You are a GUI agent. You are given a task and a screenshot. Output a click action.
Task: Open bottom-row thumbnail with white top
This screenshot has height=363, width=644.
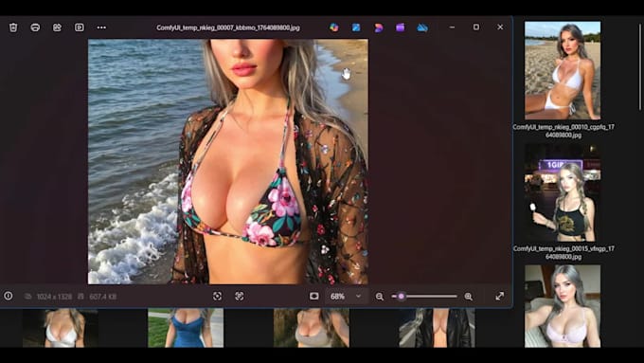[x=61, y=328]
